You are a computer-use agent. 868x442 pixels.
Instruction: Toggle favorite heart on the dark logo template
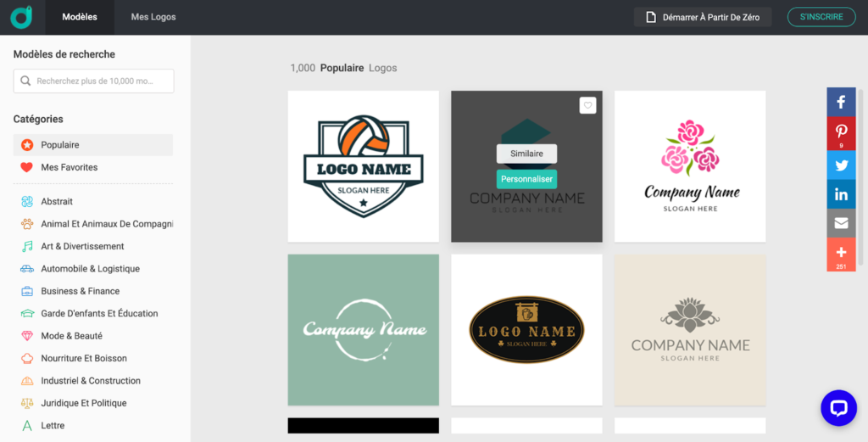coord(588,105)
